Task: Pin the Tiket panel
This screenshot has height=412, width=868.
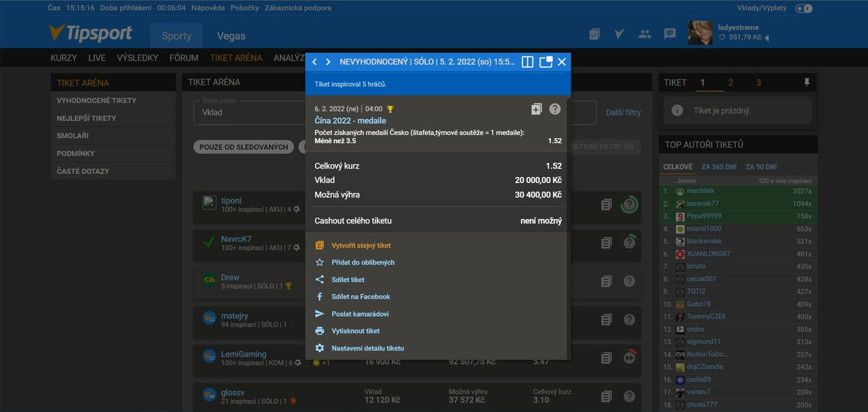Action: tap(807, 83)
